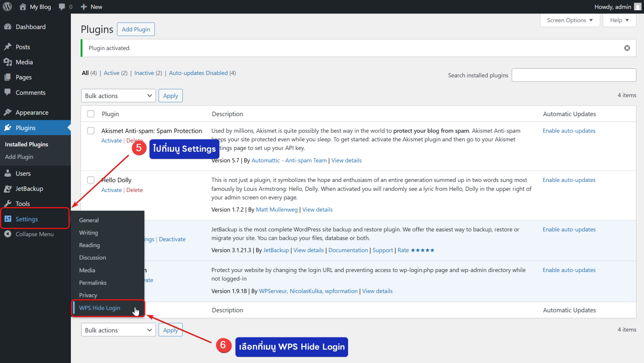Screen dimensions: 644x363
Task: Click the Settings sliders icon in sidebar
Action: pyautogui.click(x=8, y=219)
